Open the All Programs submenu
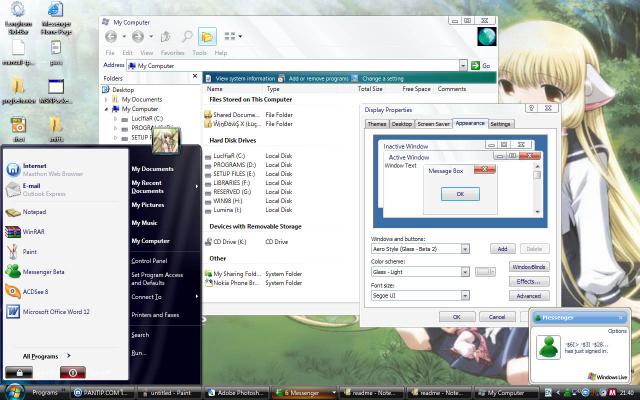Screen dimensions: 640x400 47,356
